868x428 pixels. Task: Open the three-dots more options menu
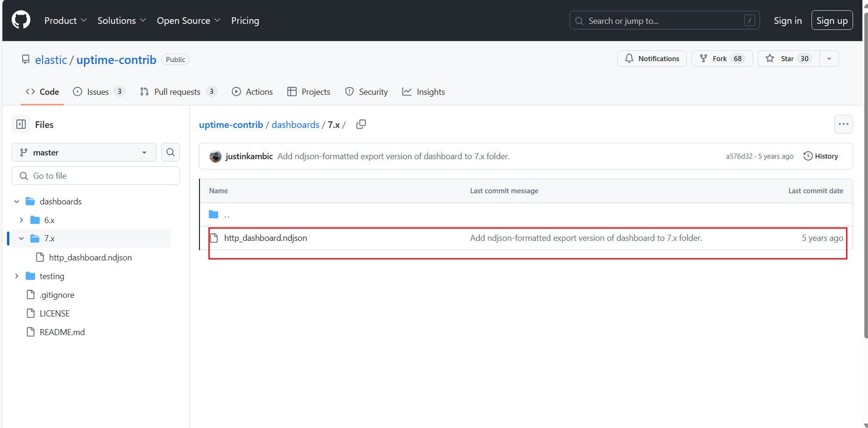click(843, 124)
